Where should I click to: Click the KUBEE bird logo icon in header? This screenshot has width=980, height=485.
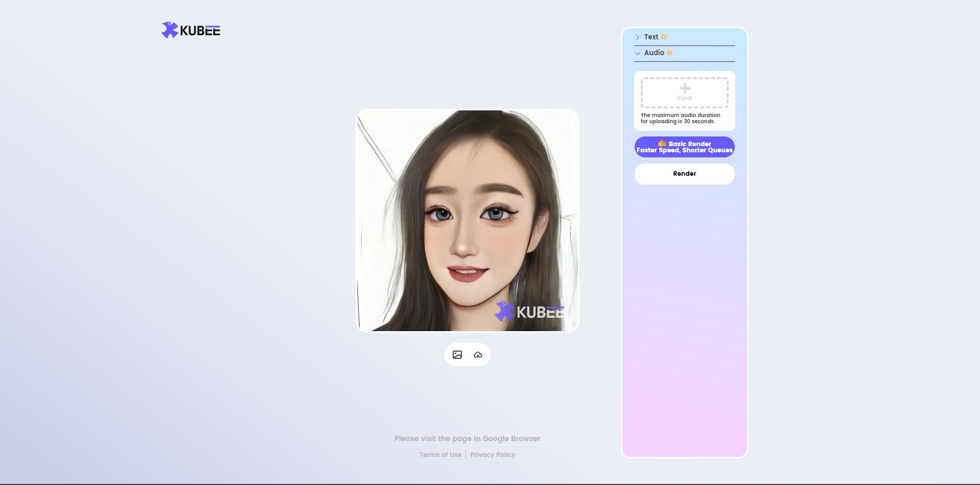pos(170,30)
